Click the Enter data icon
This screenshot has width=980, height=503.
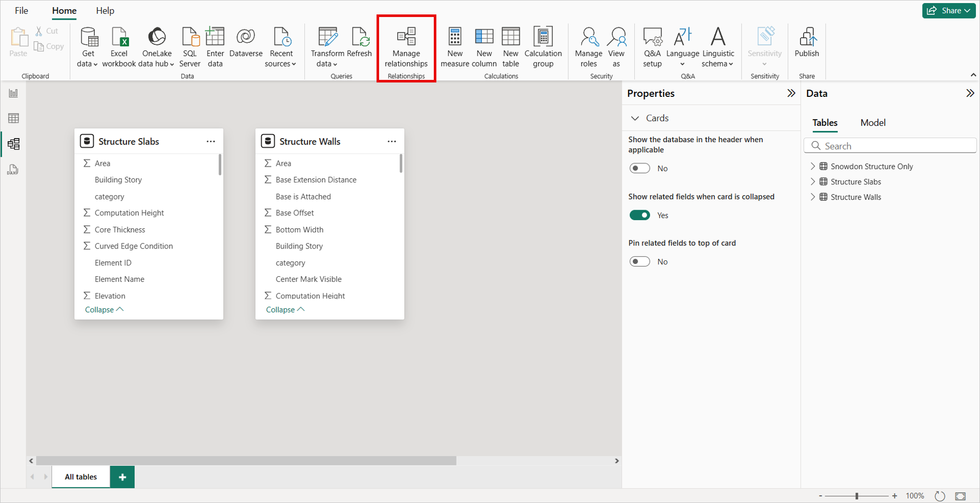click(x=215, y=36)
